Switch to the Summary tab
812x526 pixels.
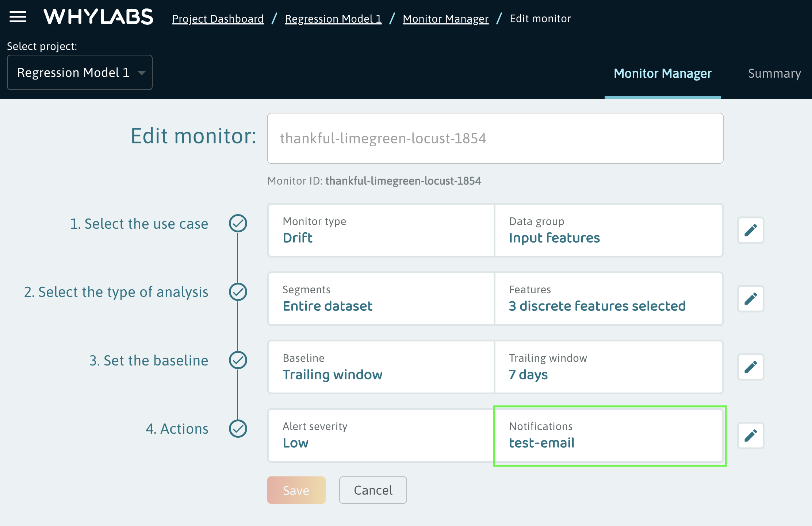coord(774,73)
